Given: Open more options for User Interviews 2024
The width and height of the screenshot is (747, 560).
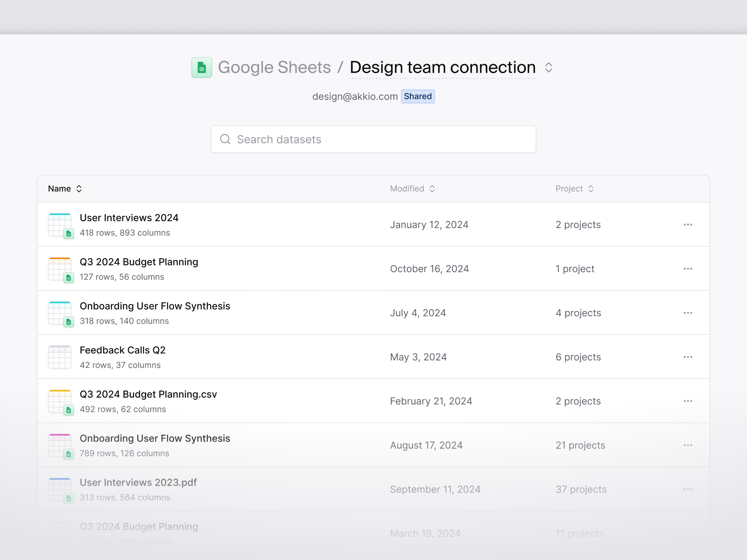Looking at the screenshot, I should click(x=688, y=225).
